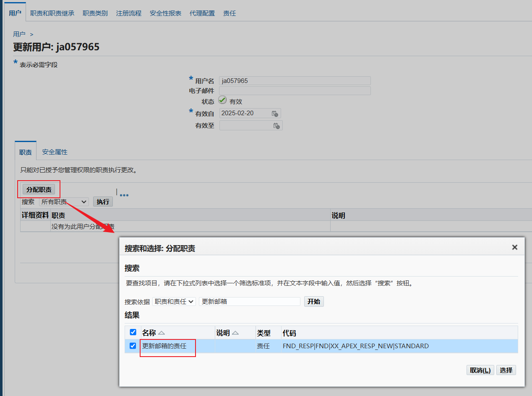This screenshot has width=532, height=396.
Task: Click the three-dots more icon near 分配职责
Action: pos(124,195)
